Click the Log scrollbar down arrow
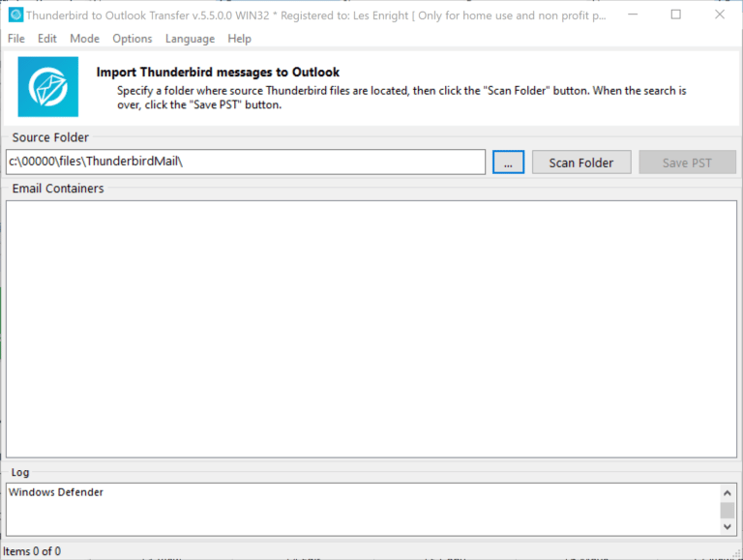Screen dimensions: 743x560 coord(728,527)
